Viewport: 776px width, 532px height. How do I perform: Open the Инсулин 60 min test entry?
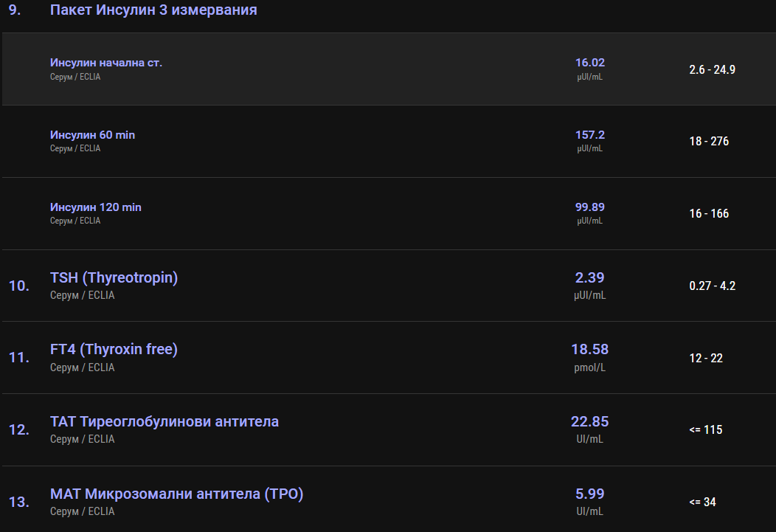pyautogui.click(x=92, y=135)
